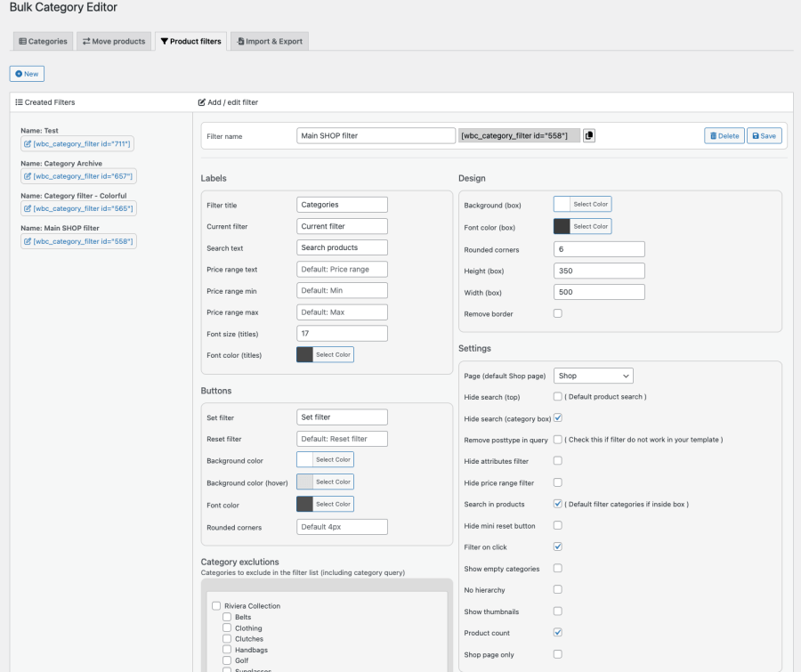Click the New button

coord(26,74)
